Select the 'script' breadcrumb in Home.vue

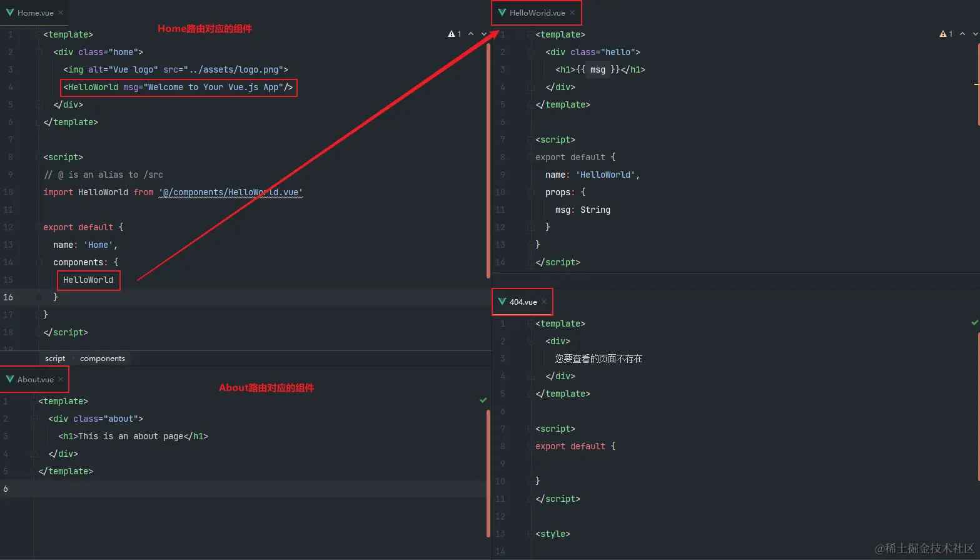[55, 359]
